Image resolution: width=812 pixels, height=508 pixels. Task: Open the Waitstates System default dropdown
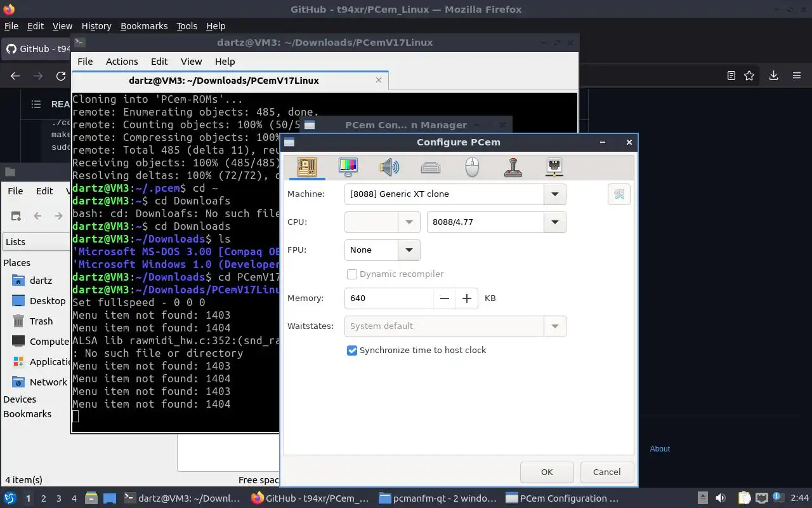tap(455, 326)
